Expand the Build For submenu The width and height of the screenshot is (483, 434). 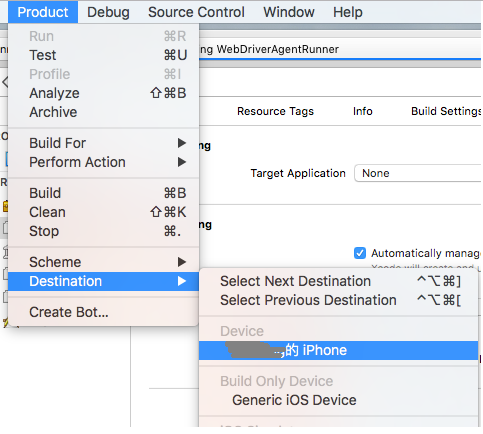(104, 143)
